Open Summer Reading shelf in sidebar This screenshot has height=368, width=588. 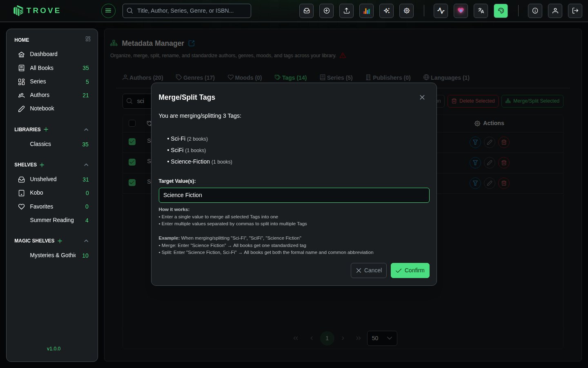click(x=52, y=220)
